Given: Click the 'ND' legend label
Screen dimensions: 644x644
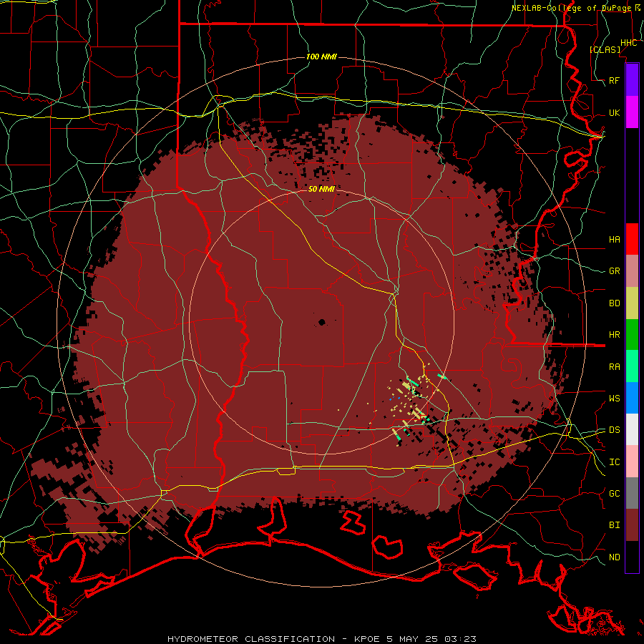Looking at the screenshot, I should pos(614,557).
